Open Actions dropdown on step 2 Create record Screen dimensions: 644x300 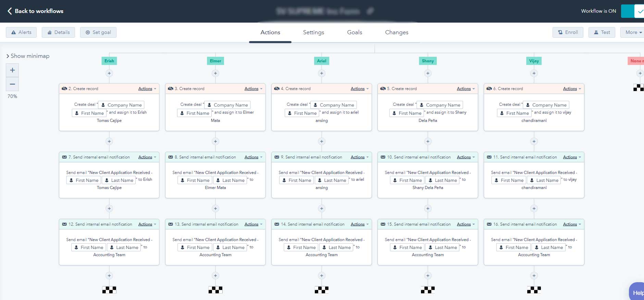pos(147,89)
